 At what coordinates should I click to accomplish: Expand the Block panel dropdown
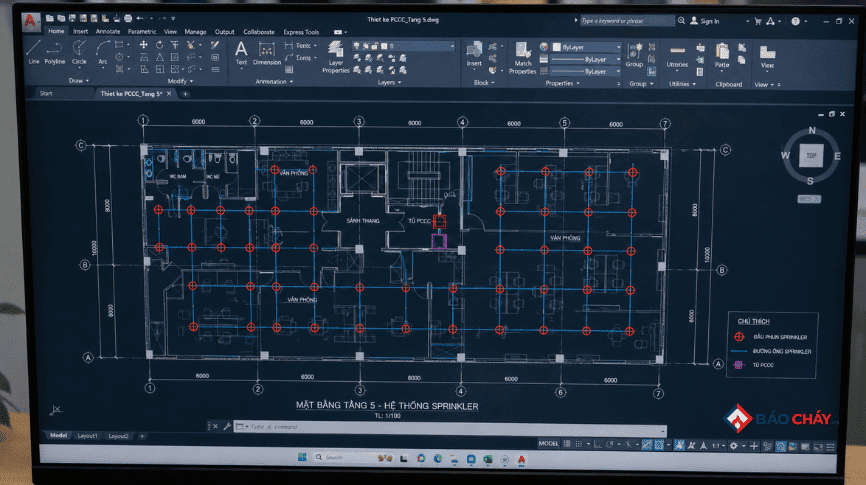[x=484, y=83]
